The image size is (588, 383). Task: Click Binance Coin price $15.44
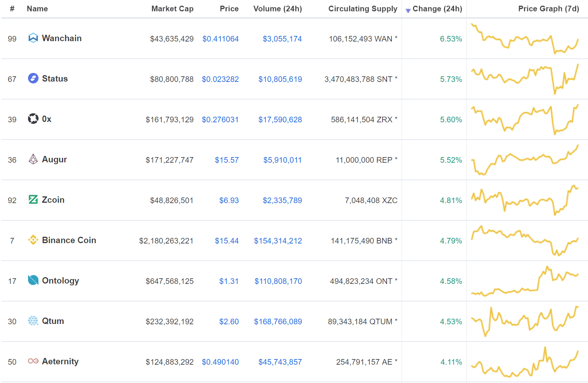coord(227,241)
